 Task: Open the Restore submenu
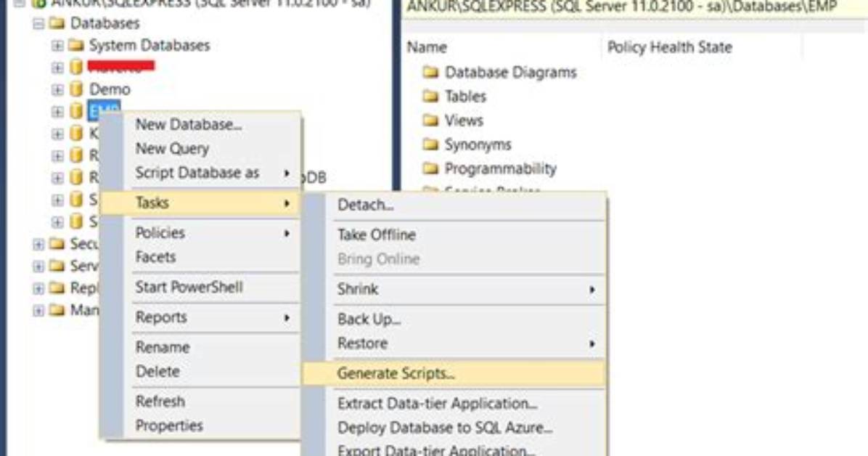pyautogui.click(x=454, y=343)
